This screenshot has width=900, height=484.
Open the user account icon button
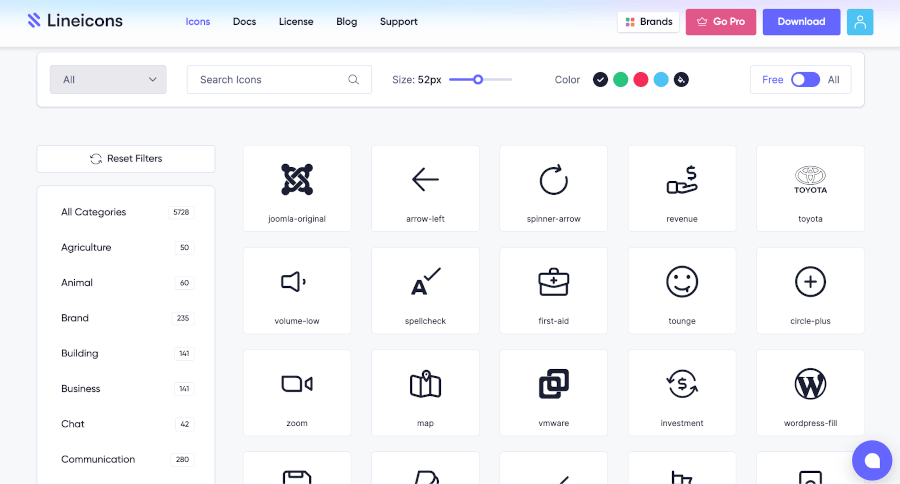pos(860,22)
